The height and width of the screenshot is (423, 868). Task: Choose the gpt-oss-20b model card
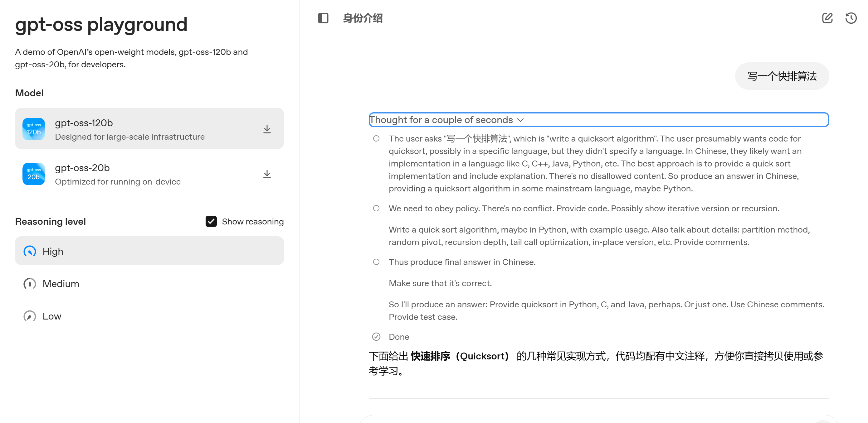tap(149, 174)
